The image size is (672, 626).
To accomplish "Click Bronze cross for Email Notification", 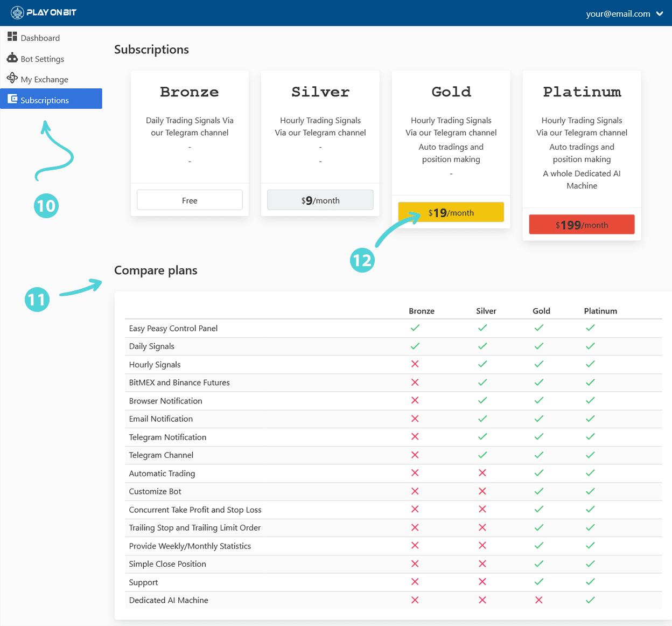I will [x=415, y=418].
